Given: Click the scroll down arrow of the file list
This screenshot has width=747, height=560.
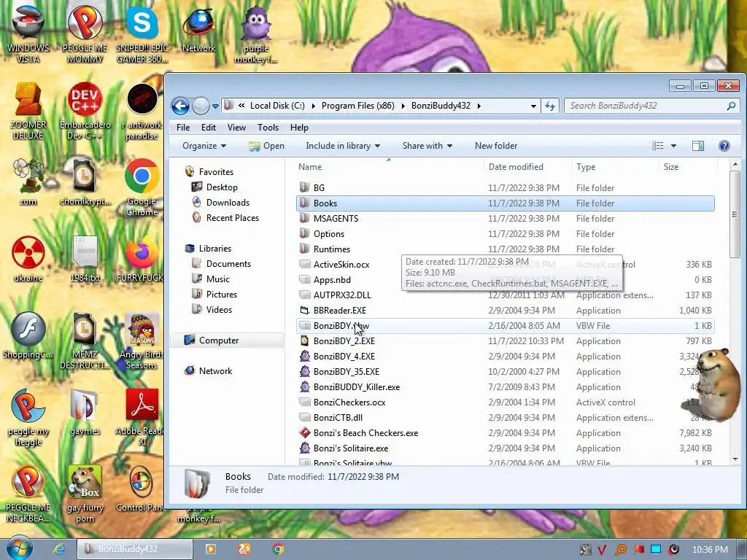Looking at the screenshot, I should pyautogui.click(x=735, y=459).
